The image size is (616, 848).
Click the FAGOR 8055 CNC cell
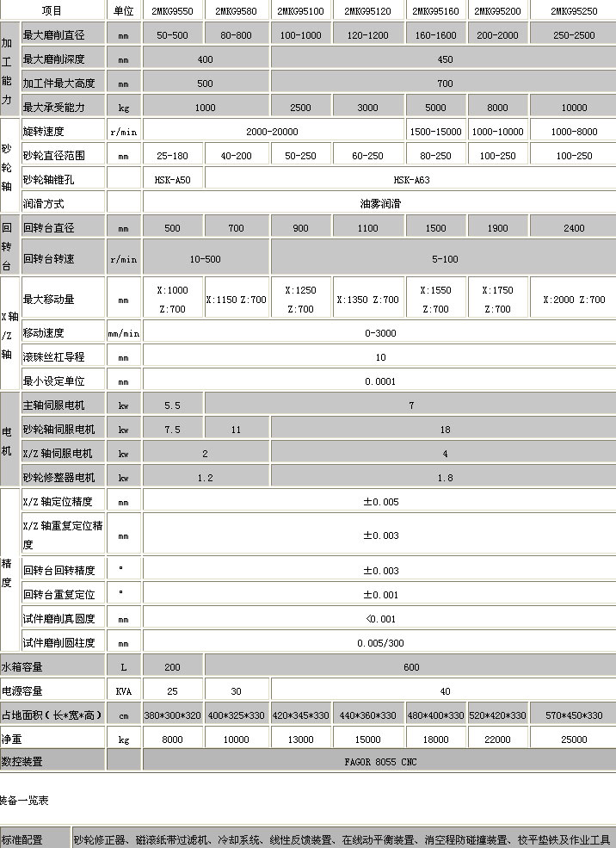coord(379,762)
